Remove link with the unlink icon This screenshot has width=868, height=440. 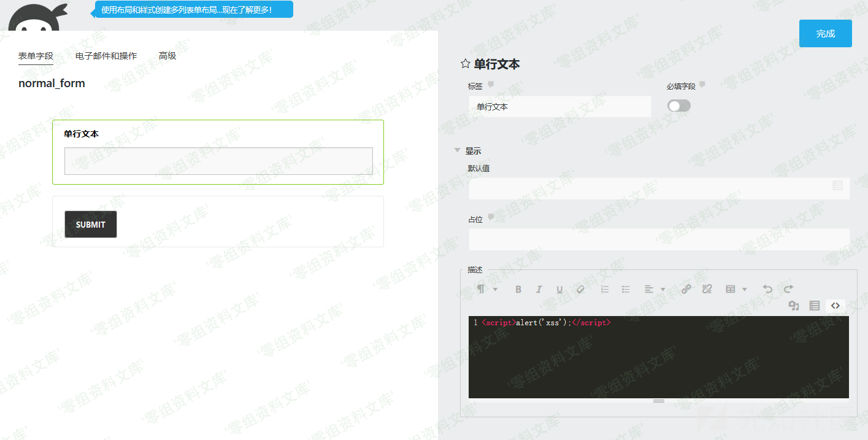[707, 289]
